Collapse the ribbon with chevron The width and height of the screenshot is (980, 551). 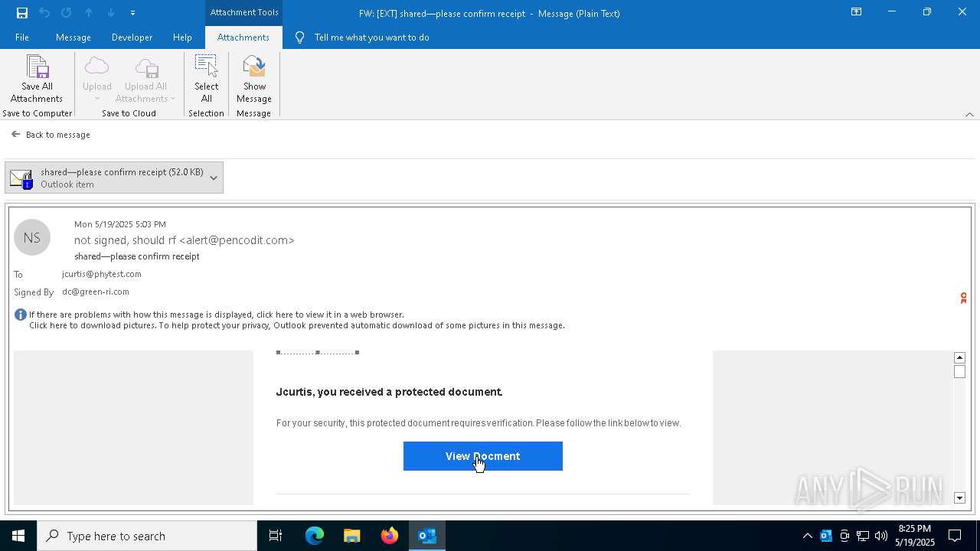click(969, 114)
